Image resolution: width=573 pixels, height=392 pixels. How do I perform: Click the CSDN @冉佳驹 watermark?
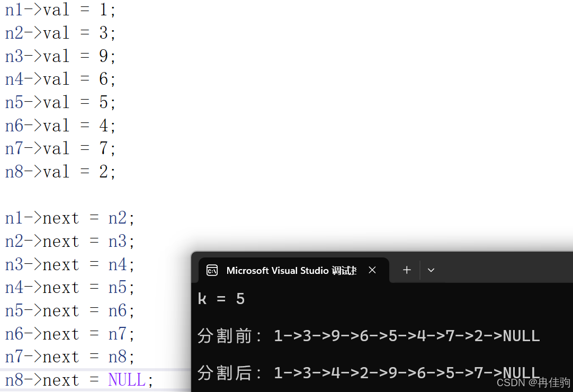click(534, 382)
